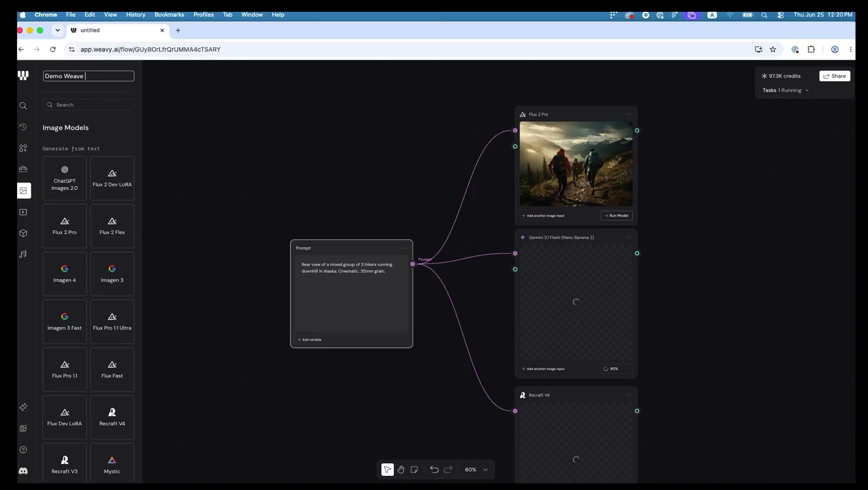Click Run Model on Flux 2 Pro
The width and height of the screenshot is (868, 490).
pyautogui.click(x=616, y=215)
